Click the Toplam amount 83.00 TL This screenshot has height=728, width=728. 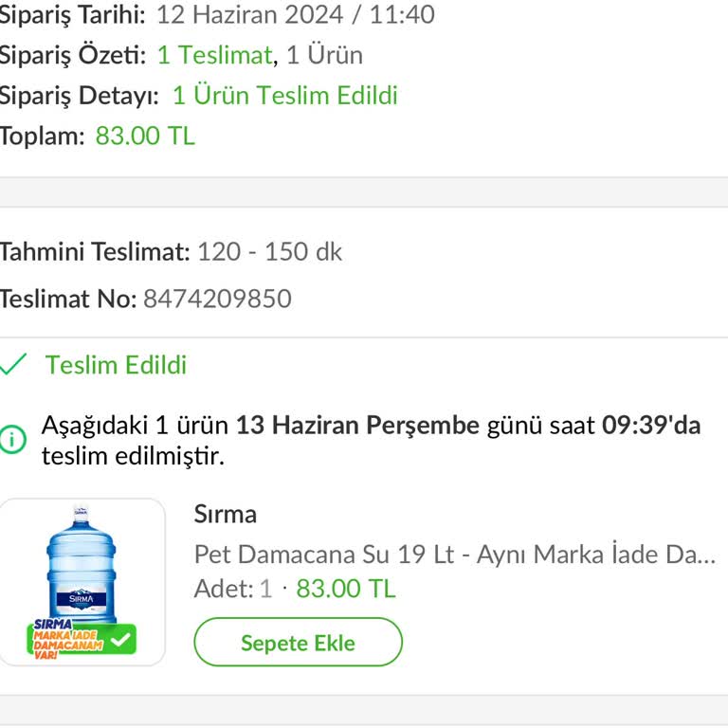pyautogui.click(x=145, y=136)
